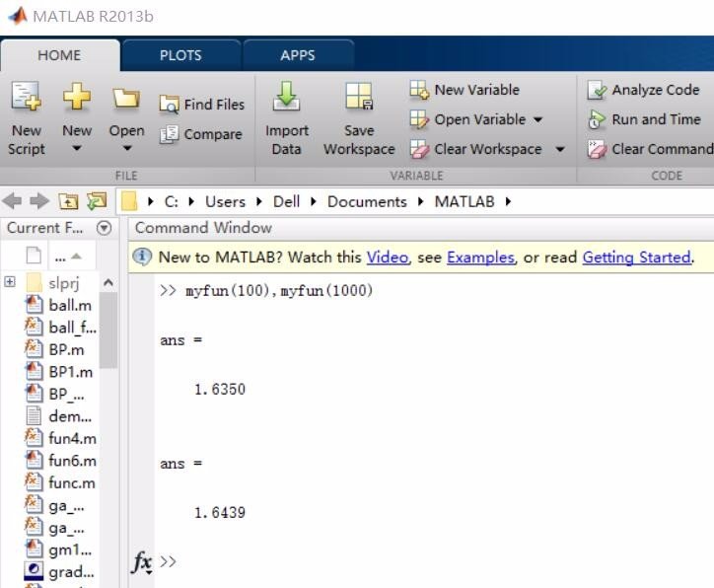Expand the slprj folder tree node

pyautogui.click(x=10, y=282)
